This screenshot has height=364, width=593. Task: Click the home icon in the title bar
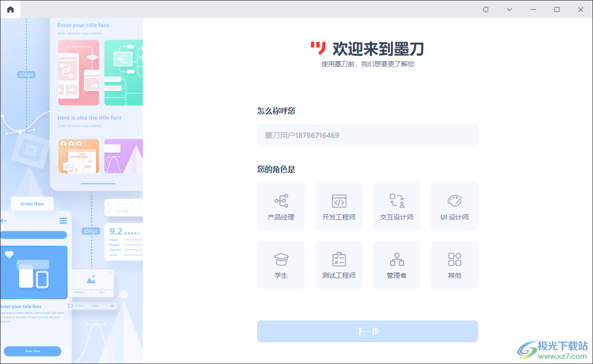(10, 9)
